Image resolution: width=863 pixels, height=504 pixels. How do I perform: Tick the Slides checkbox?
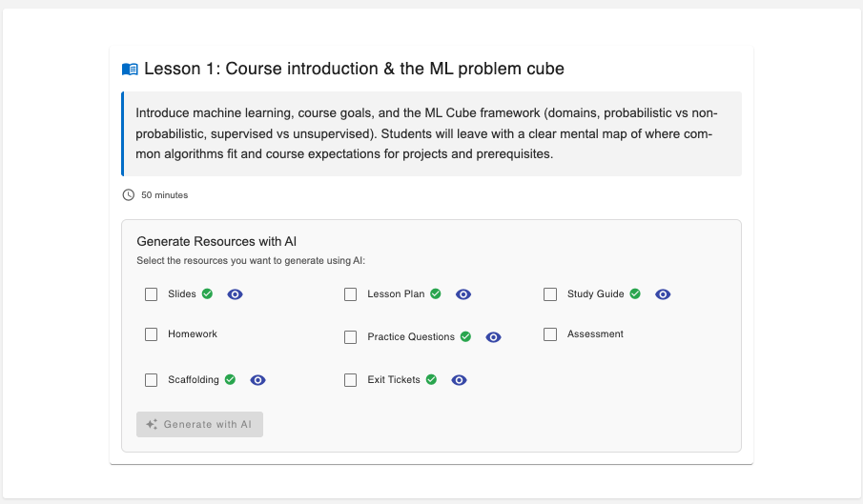pyautogui.click(x=152, y=294)
